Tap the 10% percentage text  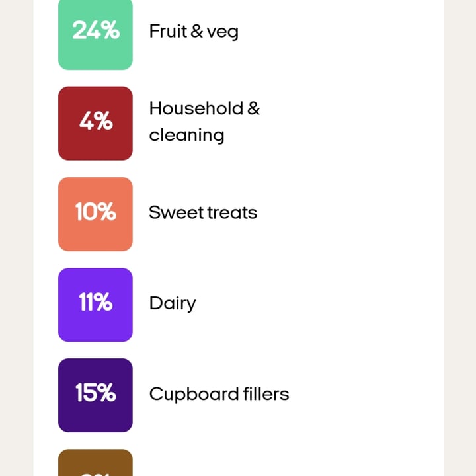pyautogui.click(x=95, y=212)
